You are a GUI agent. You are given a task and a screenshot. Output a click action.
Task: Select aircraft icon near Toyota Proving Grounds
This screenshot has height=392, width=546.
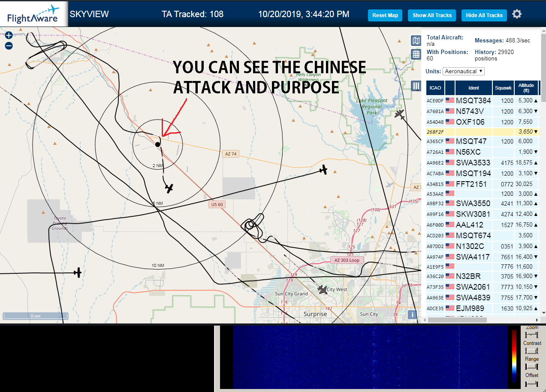tap(78, 272)
